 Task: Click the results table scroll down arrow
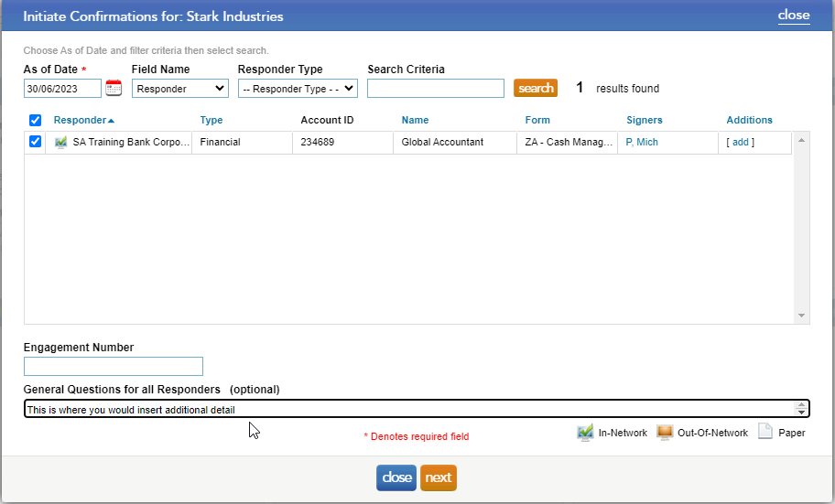801,316
